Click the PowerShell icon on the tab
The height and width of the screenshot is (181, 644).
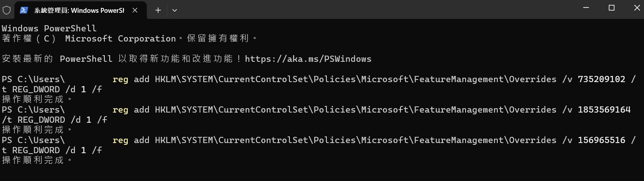click(24, 10)
